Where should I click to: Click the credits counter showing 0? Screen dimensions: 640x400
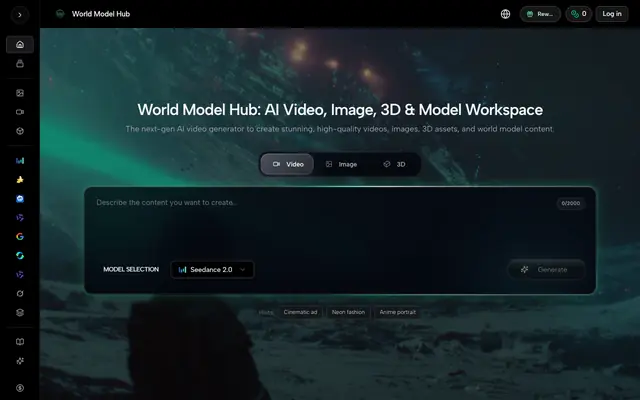[578, 14]
